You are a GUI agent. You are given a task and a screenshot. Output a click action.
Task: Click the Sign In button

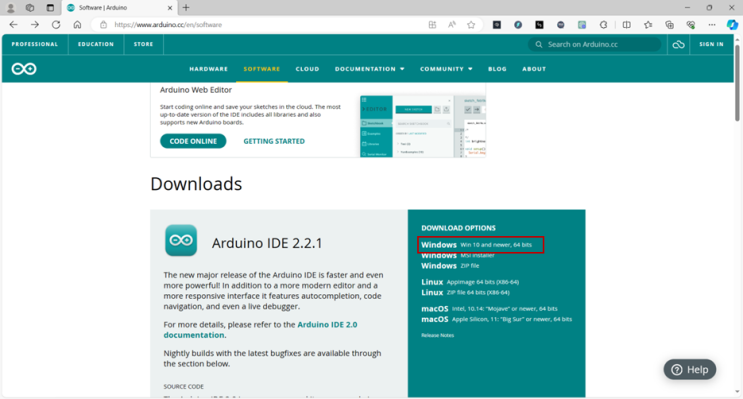tap(711, 45)
